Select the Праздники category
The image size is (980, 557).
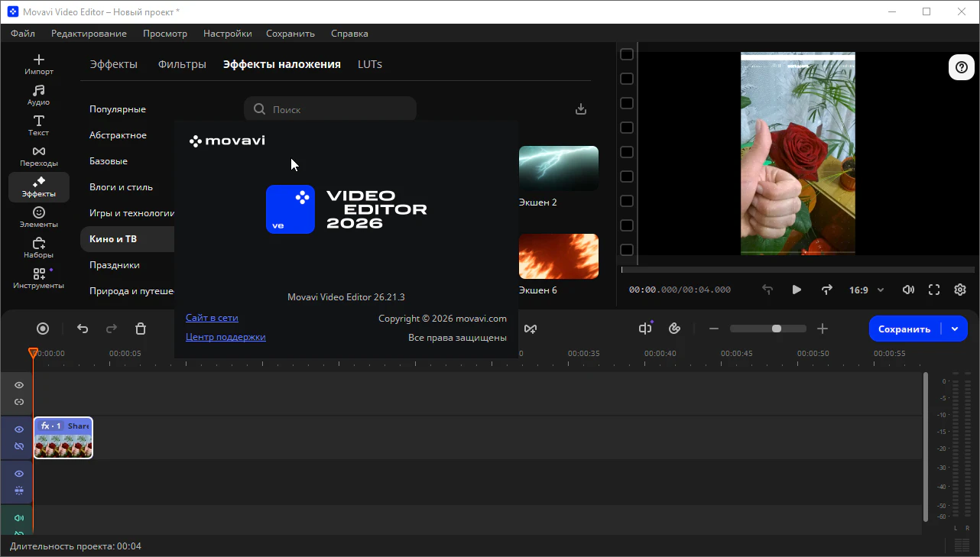(115, 265)
